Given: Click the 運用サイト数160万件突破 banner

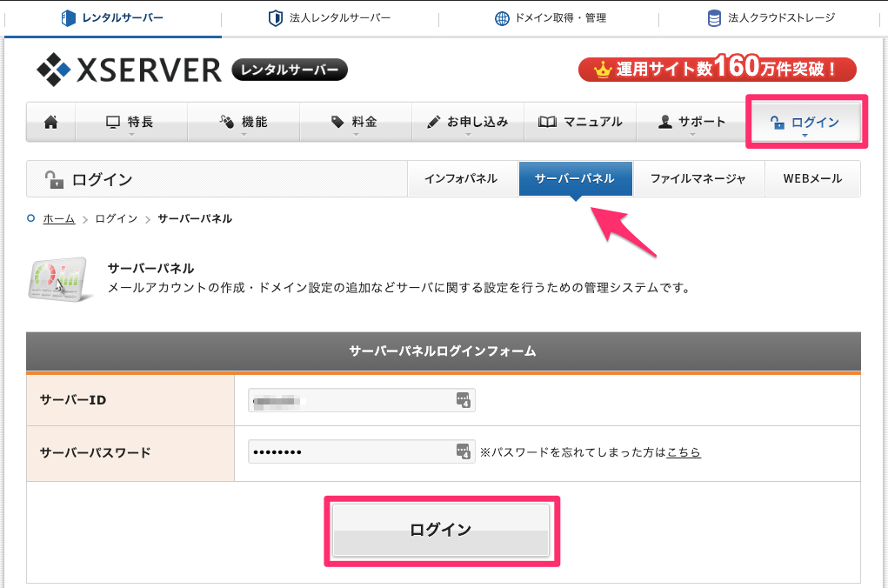Looking at the screenshot, I should [717, 69].
